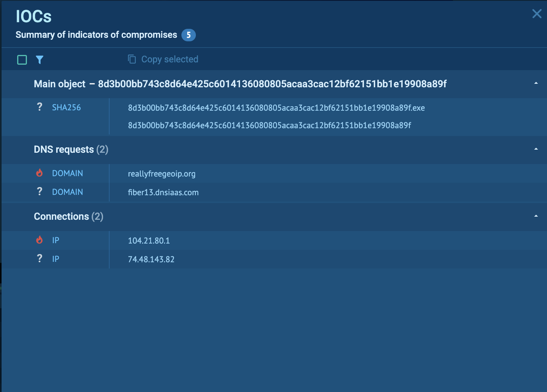Viewport: 547px width, 392px height.
Task: Click the question mark beside fiber13.dnsiaas.com domain
Action: pyautogui.click(x=39, y=191)
